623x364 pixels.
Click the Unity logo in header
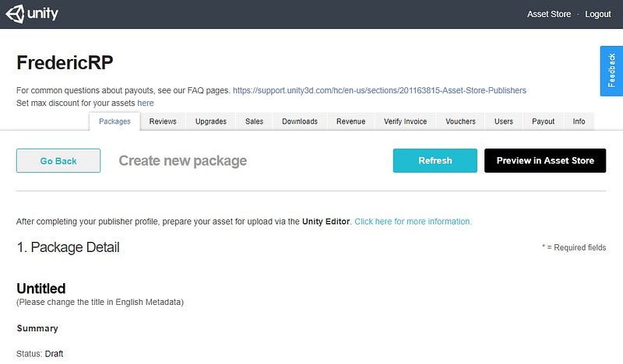32,14
